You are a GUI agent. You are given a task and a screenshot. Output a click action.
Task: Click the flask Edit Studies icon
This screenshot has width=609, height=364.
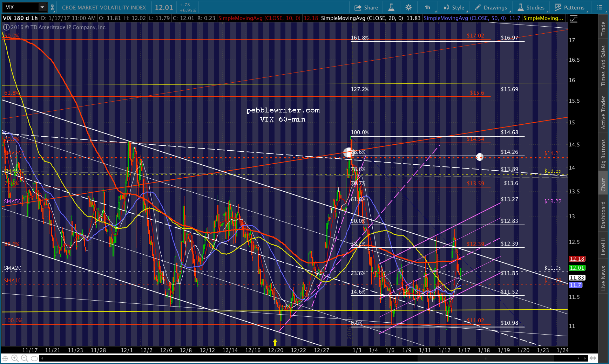391,7
